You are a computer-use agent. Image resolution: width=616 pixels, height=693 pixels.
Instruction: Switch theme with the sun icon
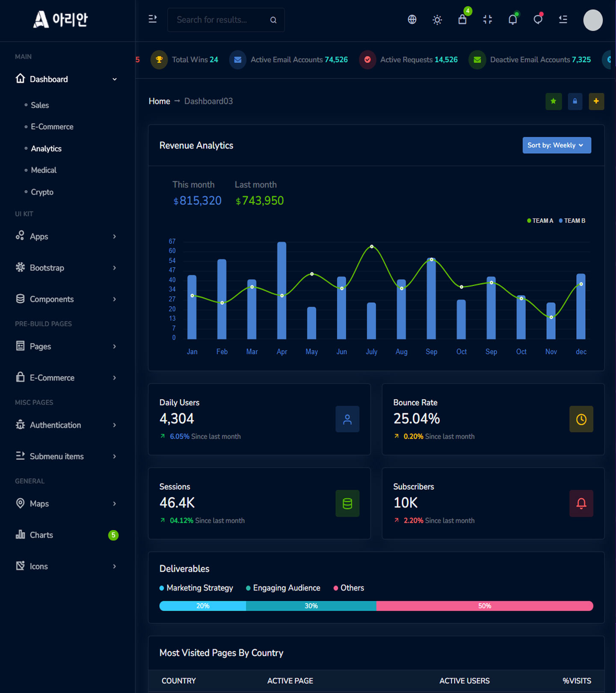437,20
